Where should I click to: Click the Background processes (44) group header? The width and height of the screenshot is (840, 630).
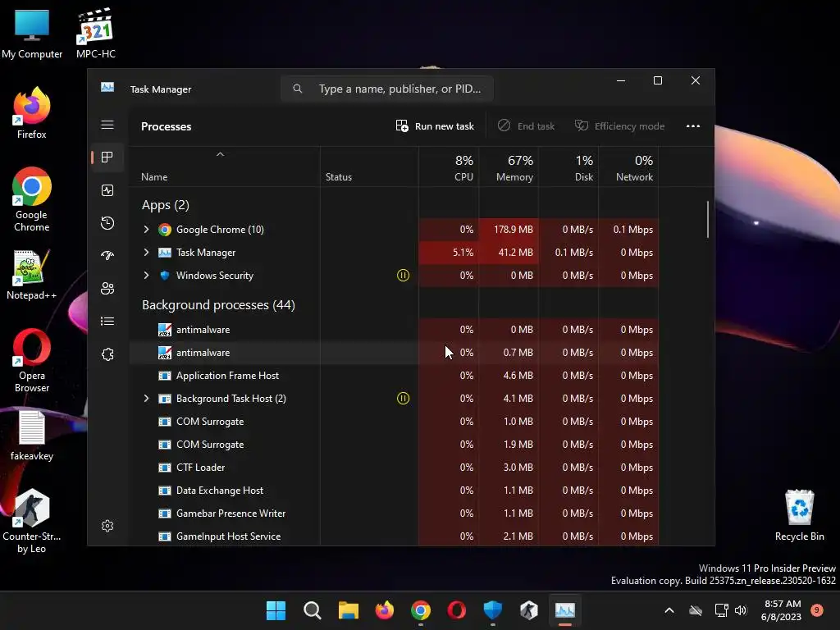pyautogui.click(x=218, y=305)
